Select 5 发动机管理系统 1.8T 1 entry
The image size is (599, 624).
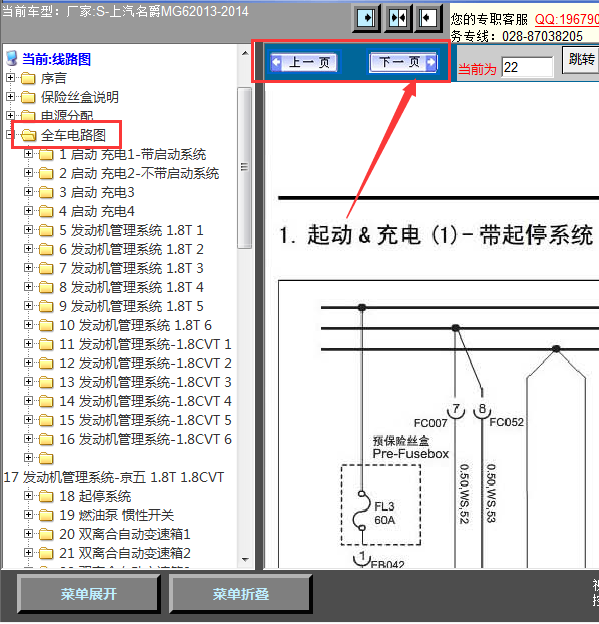pyautogui.click(x=131, y=230)
